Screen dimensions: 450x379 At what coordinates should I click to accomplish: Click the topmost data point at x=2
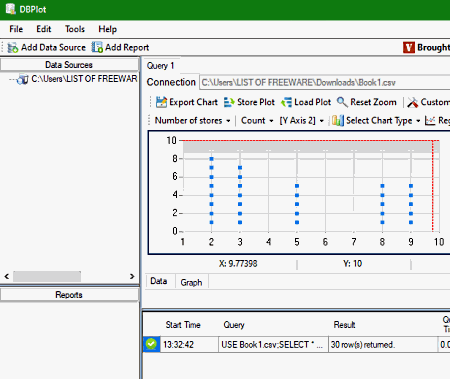click(211, 159)
